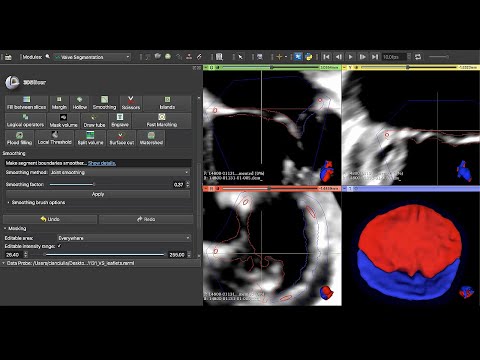
Task: Click the DCM data toolbar icon
Action: pyautogui.click(x=8, y=57)
